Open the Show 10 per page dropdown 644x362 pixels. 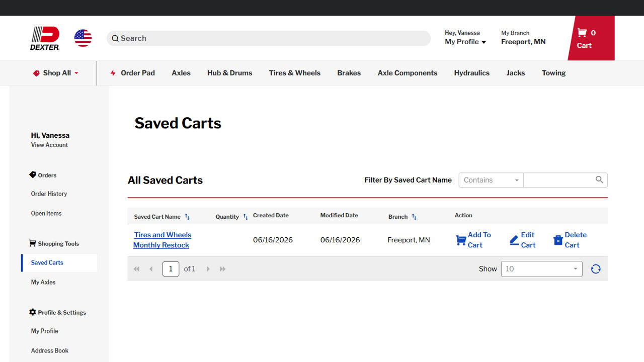click(542, 269)
